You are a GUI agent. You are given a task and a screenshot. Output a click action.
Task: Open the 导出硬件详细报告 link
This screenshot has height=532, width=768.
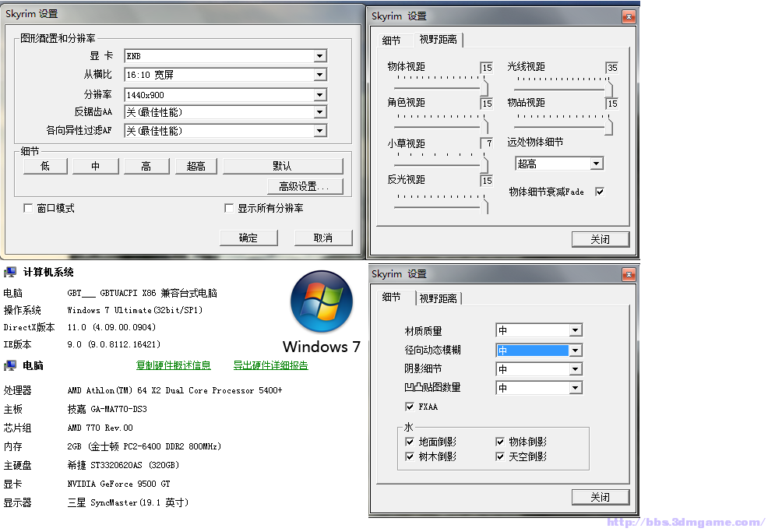tap(271, 365)
